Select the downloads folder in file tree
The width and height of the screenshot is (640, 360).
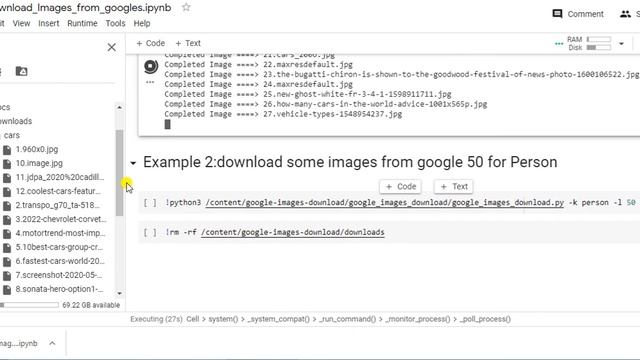coord(16,121)
